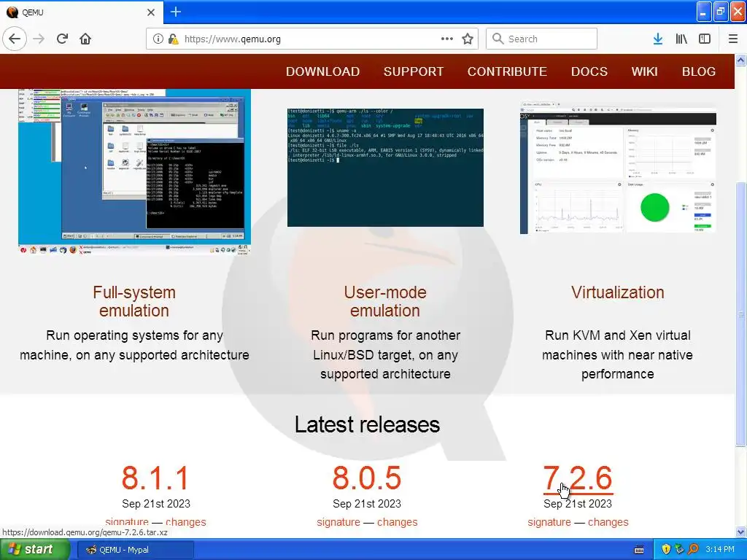The height and width of the screenshot is (560, 747).
Task: Click the vertical scrollbar thumb
Action: (x=741, y=314)
